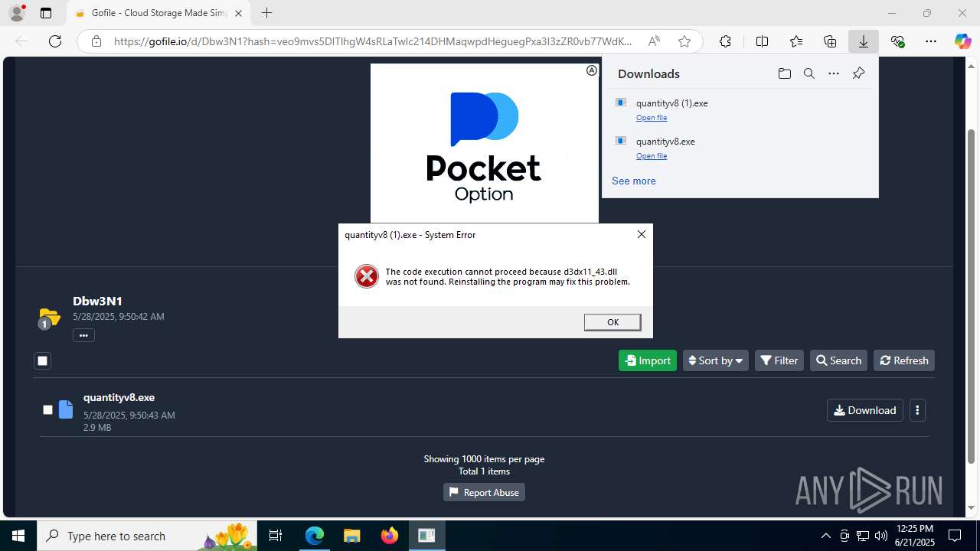The image size is (980, 551).
Task: Open the notification center
Action: [955, 536]
